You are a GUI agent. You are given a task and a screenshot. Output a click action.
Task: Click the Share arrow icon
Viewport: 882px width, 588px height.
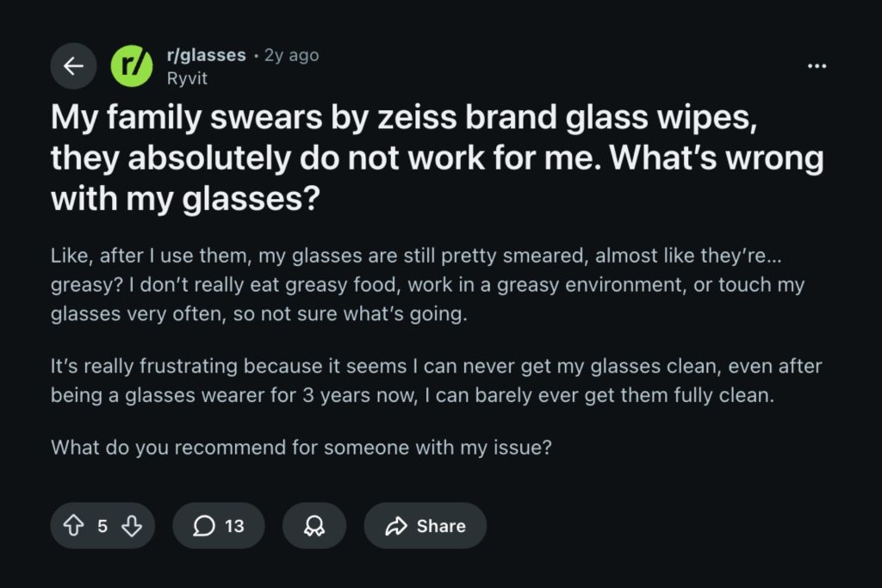tap(397, 525)
